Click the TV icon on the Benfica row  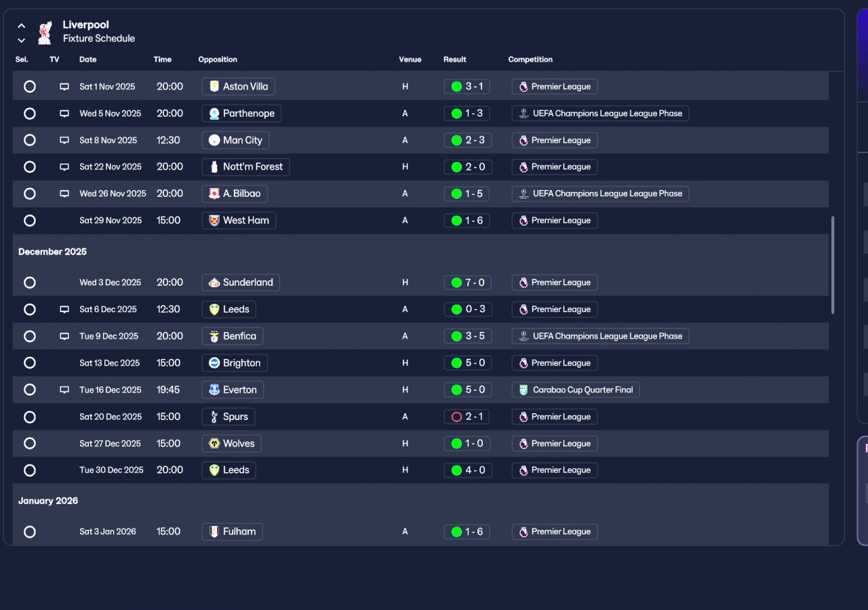coord(64,336)
